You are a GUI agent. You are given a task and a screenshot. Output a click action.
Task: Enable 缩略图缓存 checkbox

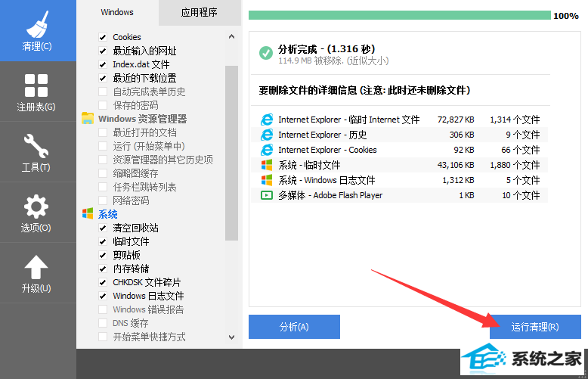103,173
